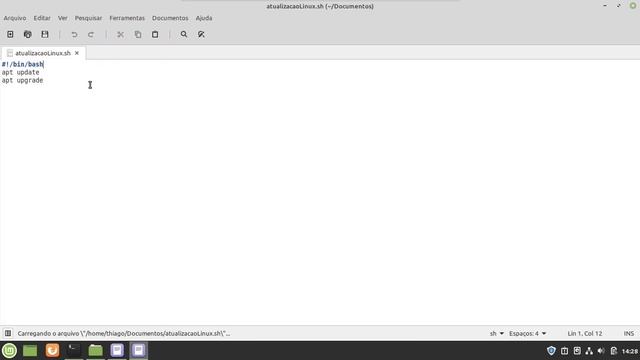Open the volume tray icon
This screenshot has height=360, width=640.
coord(601,351)
